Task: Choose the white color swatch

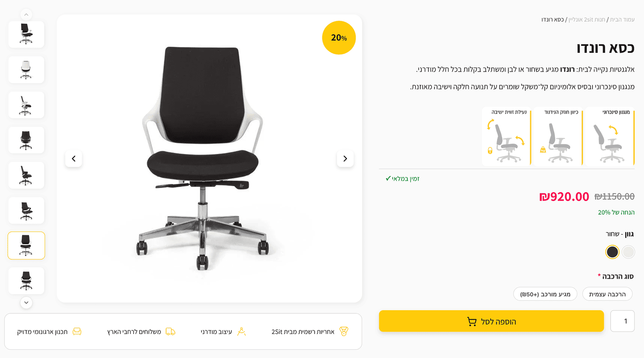Action: click(628, 252)
